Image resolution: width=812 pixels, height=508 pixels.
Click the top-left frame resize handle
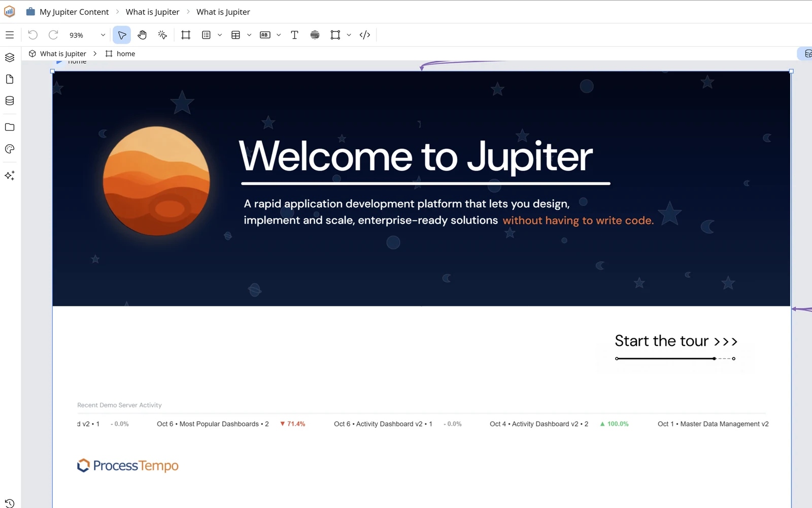[x=53, y=71]
